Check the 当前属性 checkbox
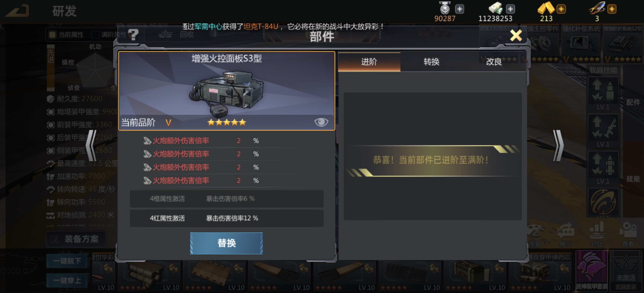Screen dimensions: 644x293 click(x=52, y=35)
